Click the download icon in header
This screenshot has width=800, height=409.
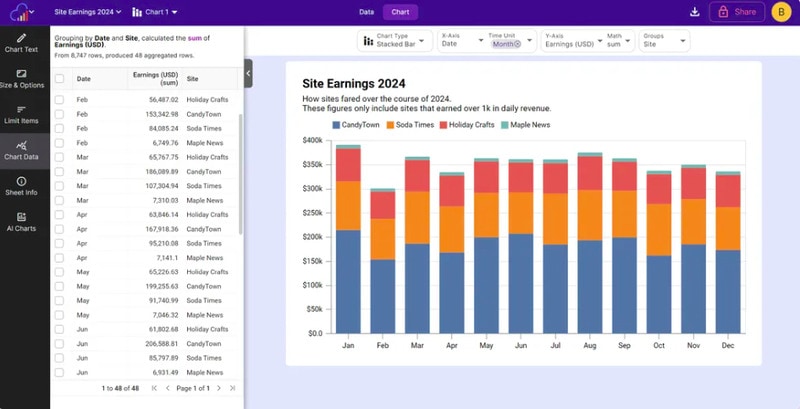tap(695, 12)
